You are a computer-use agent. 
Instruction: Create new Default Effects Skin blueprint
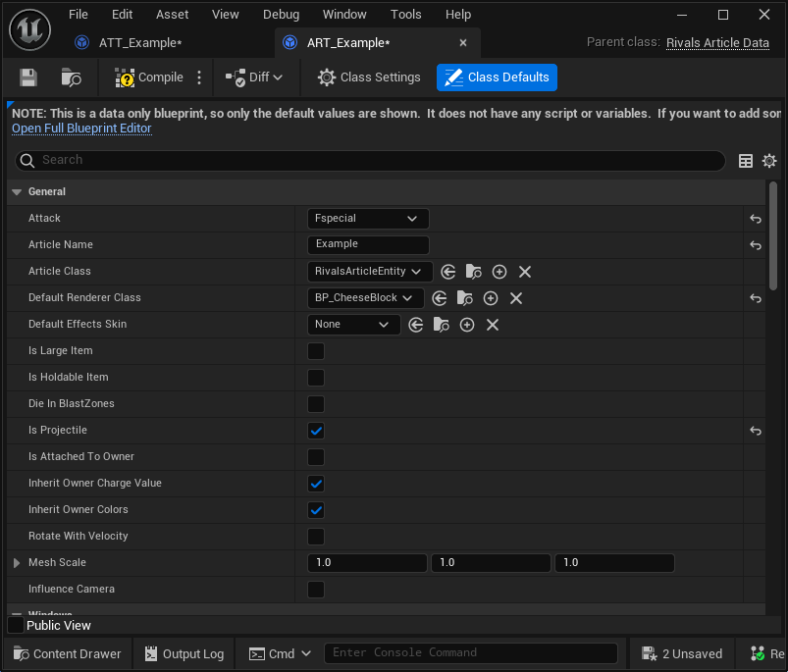pyautogui.click(x=467, y=325)
